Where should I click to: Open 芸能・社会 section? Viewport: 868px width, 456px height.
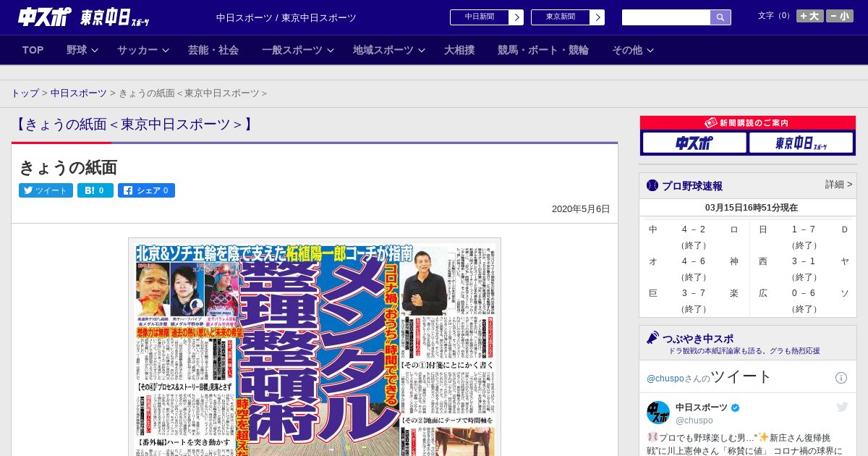click(213, 50)
